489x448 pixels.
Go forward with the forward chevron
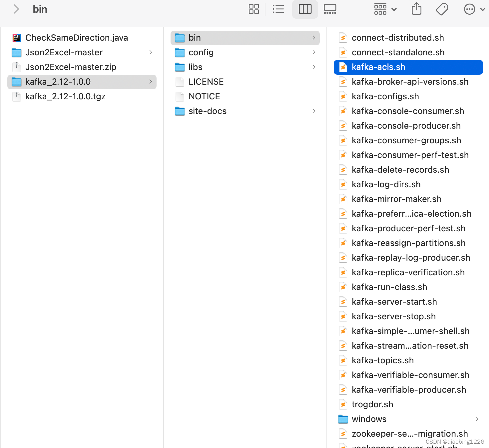point(16,9)
